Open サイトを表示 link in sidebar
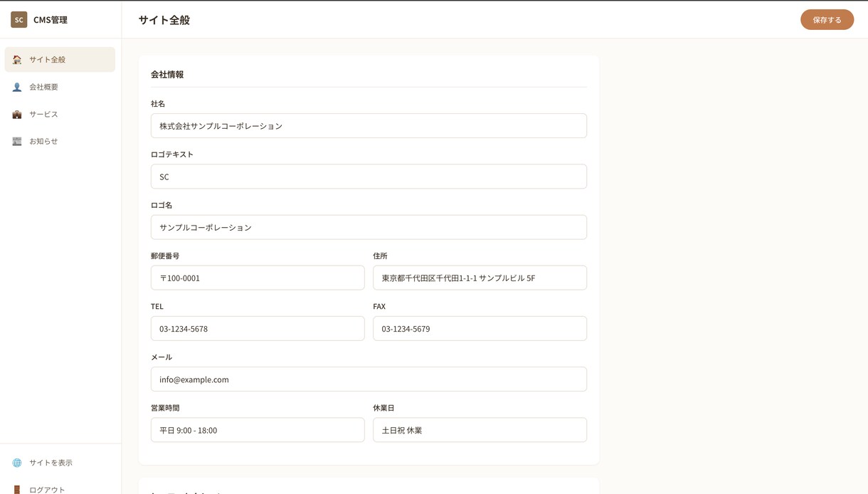Image resolution: width=868 pixels, height=494 pixels. [x=60, y=463]
